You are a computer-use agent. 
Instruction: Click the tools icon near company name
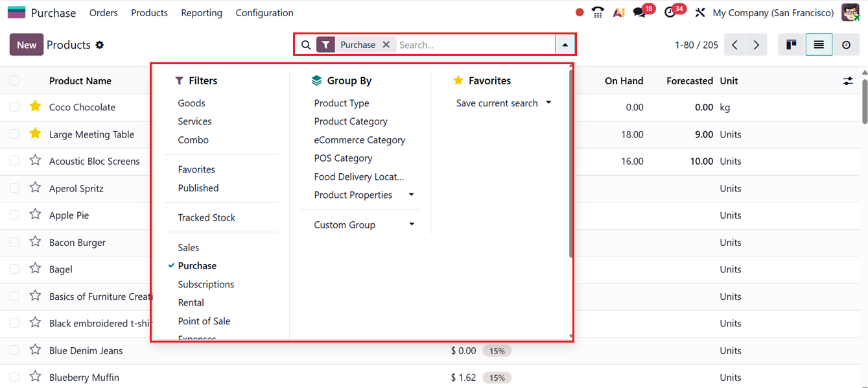(x=699, y=12)
